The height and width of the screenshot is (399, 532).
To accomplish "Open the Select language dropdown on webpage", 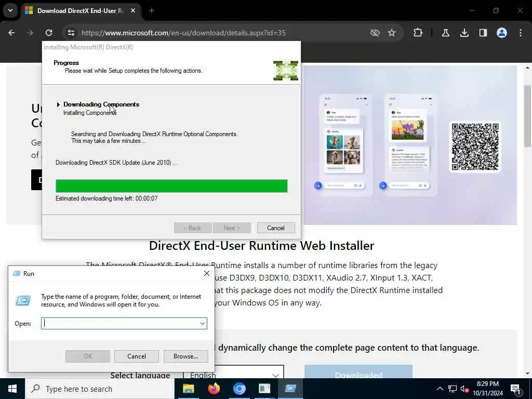I will (233, 372).
